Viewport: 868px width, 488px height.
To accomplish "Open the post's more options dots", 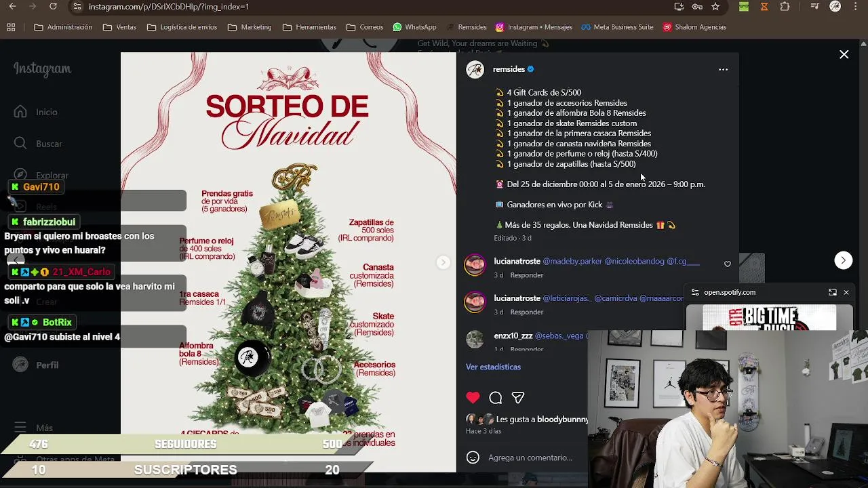I will coord(723,69).
